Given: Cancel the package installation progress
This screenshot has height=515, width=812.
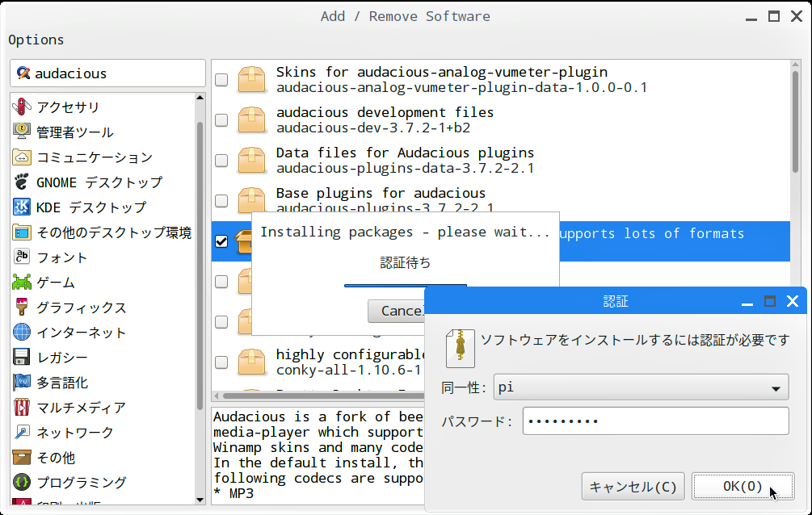Looking at the screenshot, I should coord(396,311).
